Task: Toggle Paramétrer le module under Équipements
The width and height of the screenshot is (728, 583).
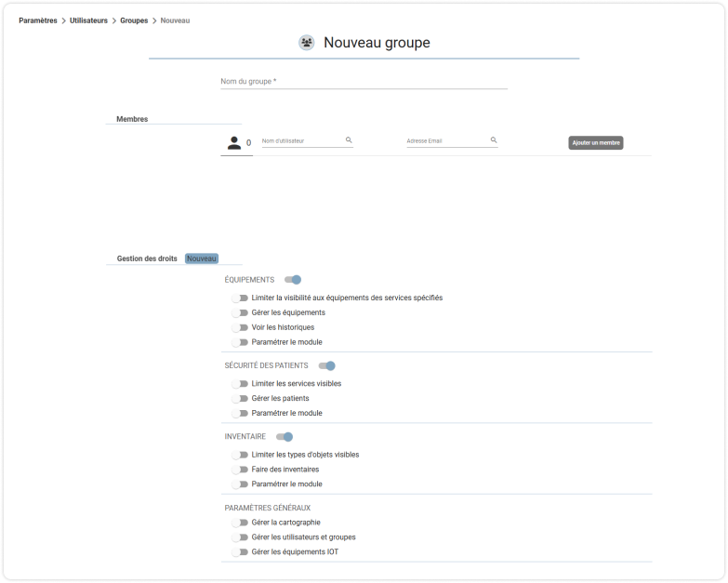Action: coord(240,342)
